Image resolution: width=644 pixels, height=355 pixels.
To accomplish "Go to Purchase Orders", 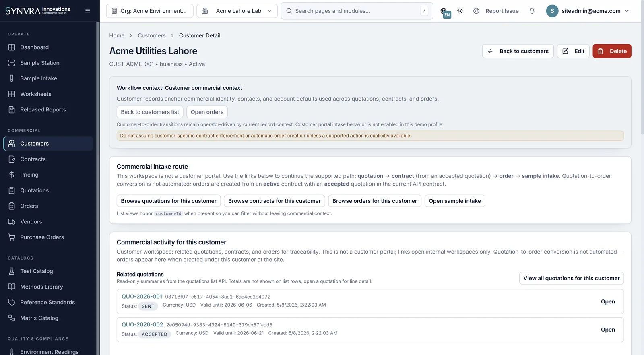I will click(x=48, y=237).
